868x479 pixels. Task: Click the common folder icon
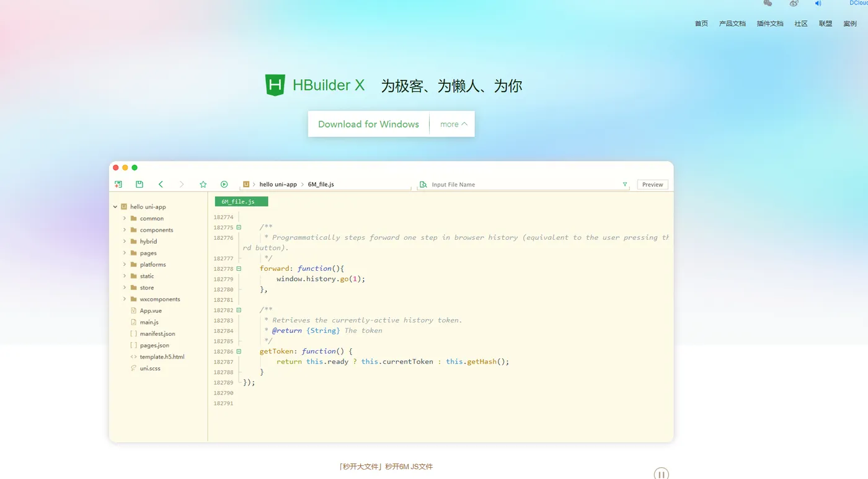(133, 218)
